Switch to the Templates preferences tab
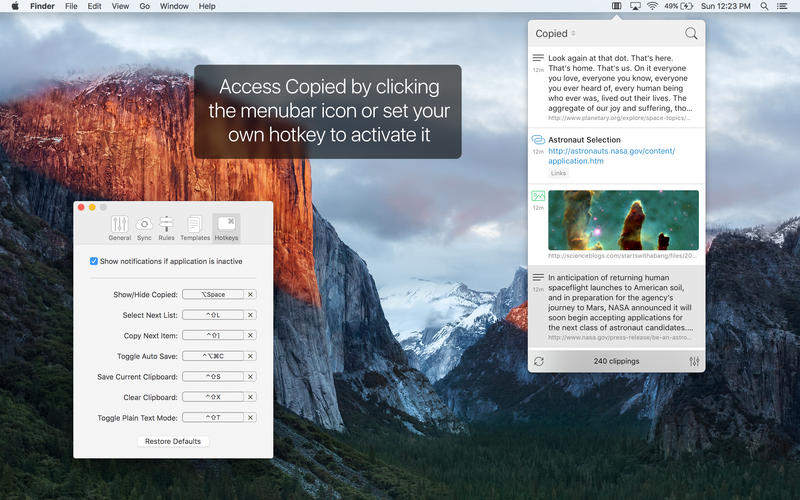Screen dimensions: 800x500 [195, 228]
